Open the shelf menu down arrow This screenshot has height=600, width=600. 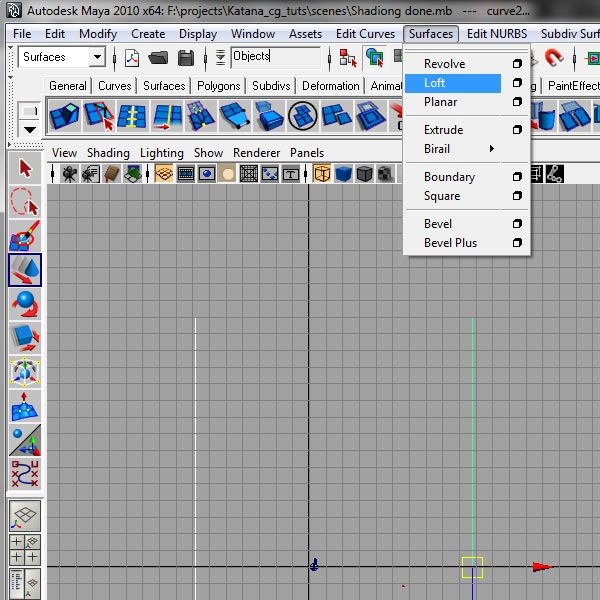coord(30,130)
